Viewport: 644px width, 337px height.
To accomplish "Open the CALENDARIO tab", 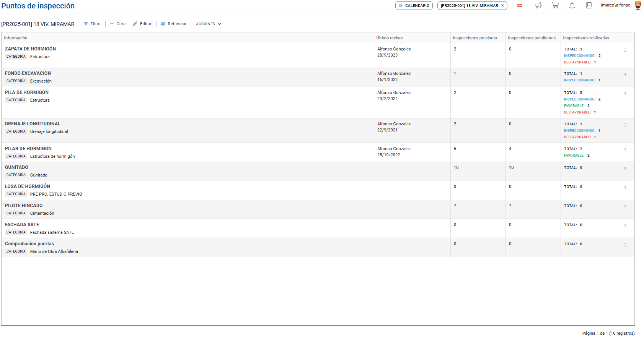I will (414, 6).
